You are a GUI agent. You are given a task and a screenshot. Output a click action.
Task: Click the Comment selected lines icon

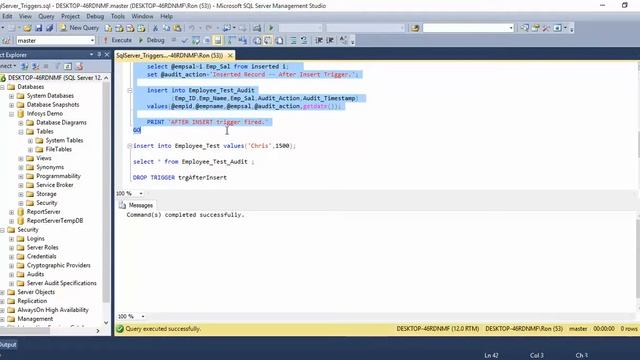pyautogui.click(x=293, y=40)
